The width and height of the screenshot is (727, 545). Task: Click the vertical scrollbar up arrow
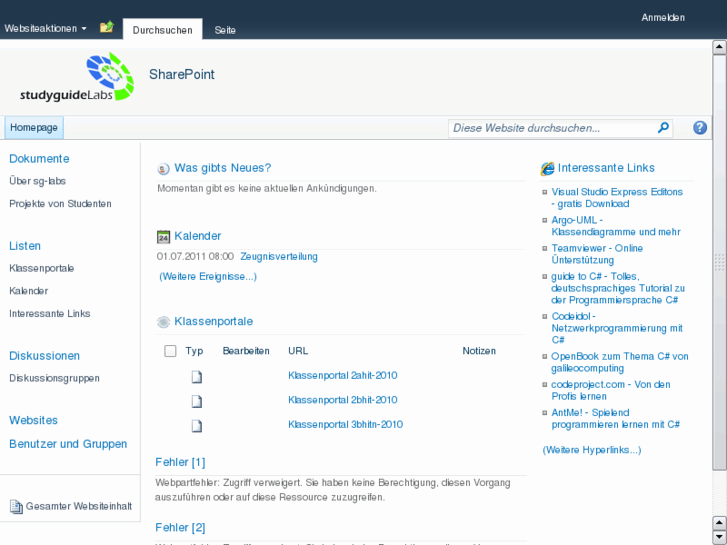point(719,47)
